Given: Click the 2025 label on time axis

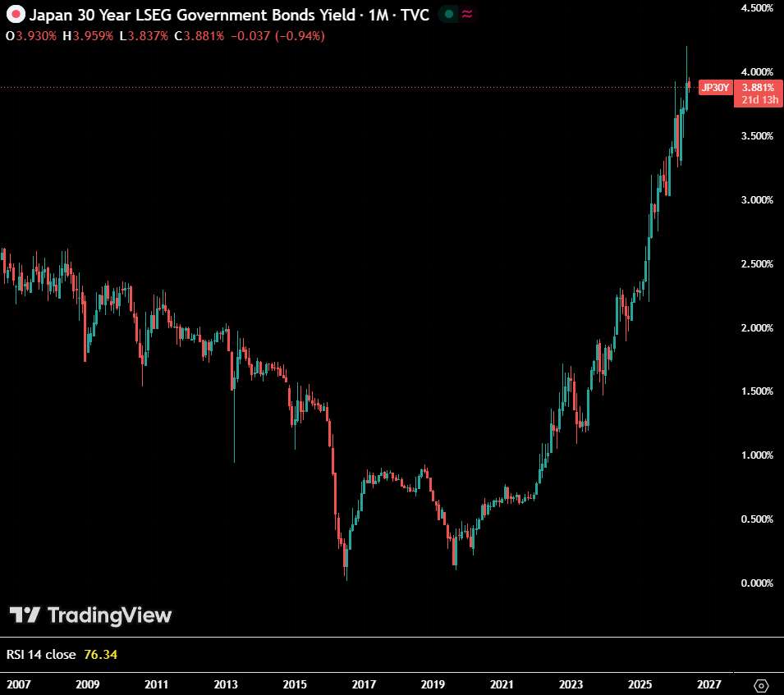Looking at the screenshot, I should point(640,684).
